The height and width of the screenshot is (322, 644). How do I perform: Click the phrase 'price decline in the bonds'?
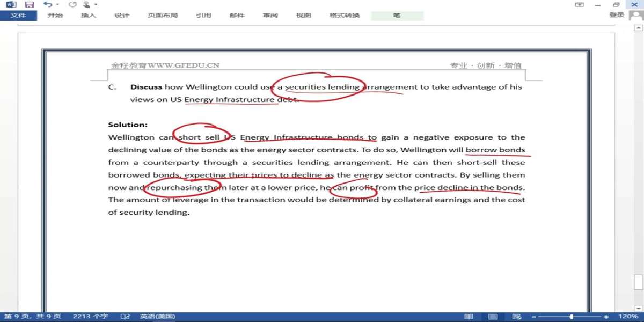[x=468, y=187]
